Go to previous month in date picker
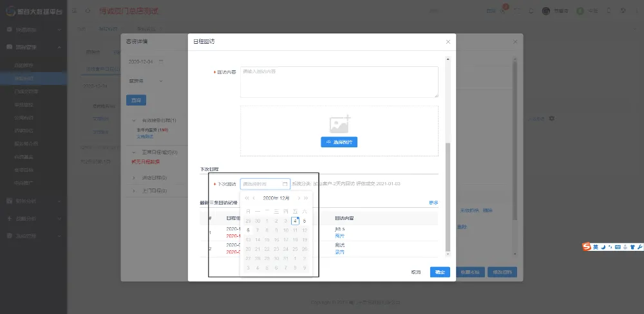 [254, 198]
